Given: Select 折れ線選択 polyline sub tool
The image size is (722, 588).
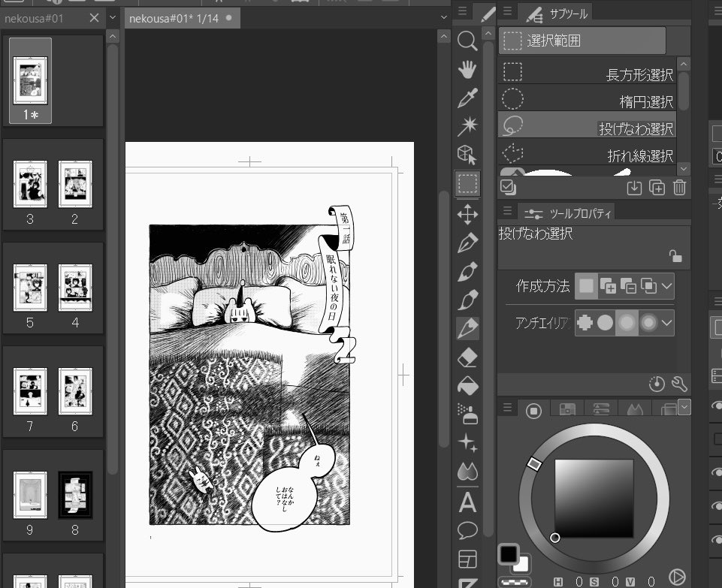Looking at the screenshot, I should tap(587, 152).
